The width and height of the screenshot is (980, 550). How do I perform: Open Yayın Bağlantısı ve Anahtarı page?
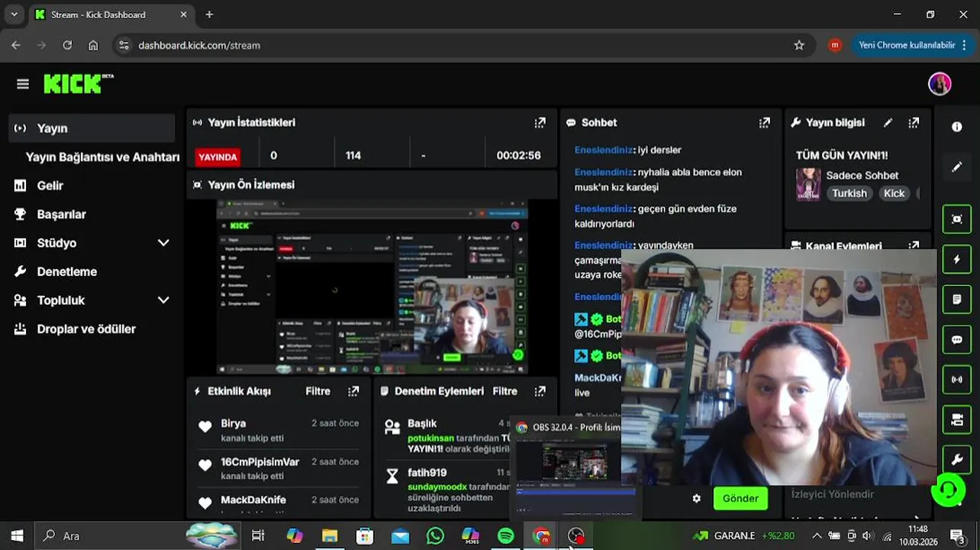coord(103,157)
